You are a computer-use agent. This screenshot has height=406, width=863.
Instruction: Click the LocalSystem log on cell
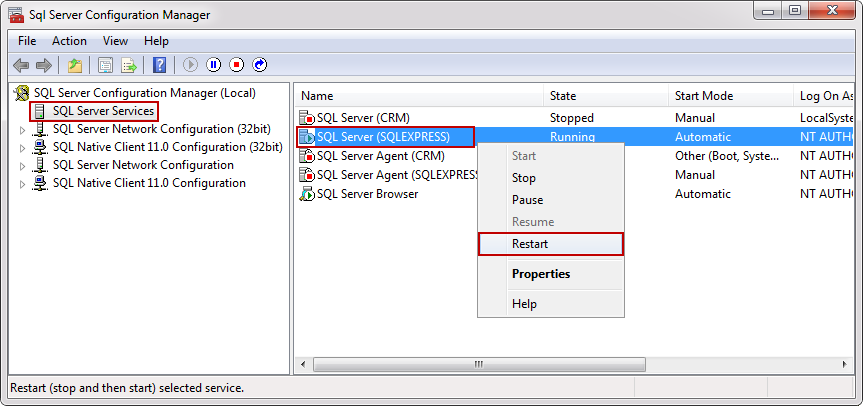[827, 118]
